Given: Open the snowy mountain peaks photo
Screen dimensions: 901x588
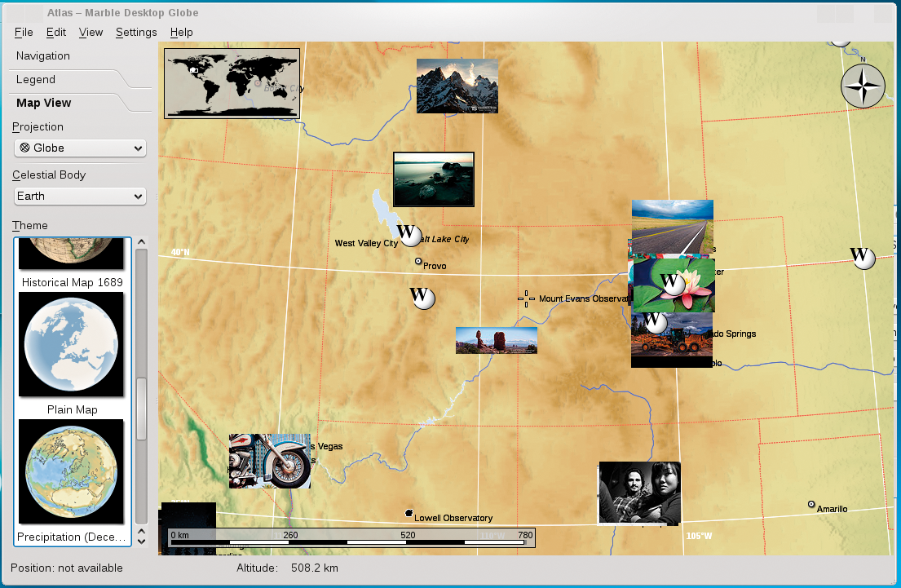Looking at the screenshot, I should pyautogui.click(x=457, y=86).
